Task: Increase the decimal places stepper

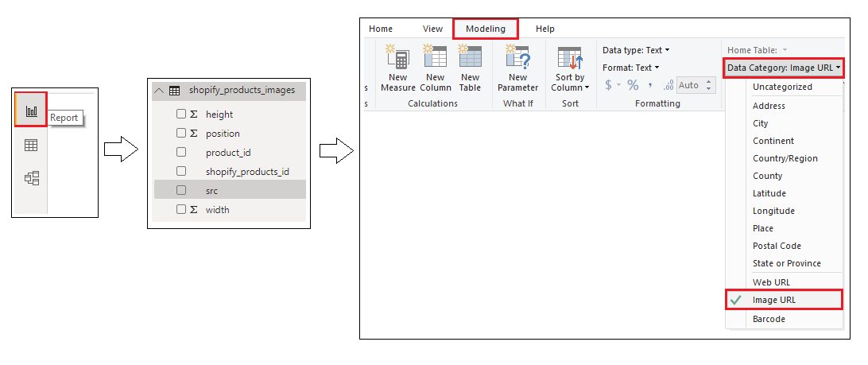Action: 709,81
